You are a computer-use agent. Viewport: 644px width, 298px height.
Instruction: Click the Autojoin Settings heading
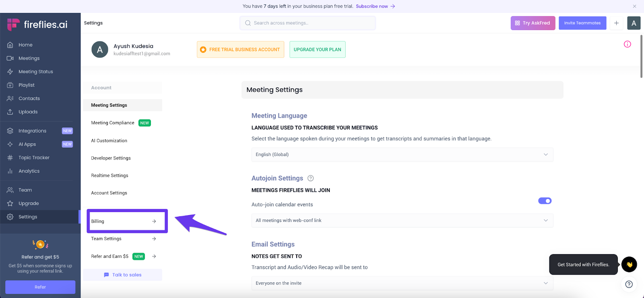(277, 178)
